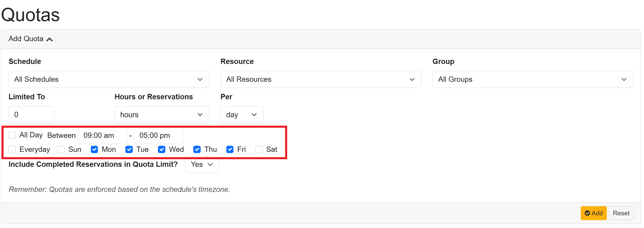
Task: Open the Per day dropdown
Action: 242,115
